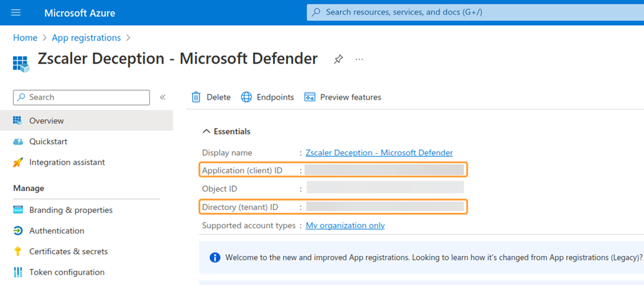This screenshot has height=285, width=644.
Task: Click the Branding & properties icon
Action: (17, 210)
